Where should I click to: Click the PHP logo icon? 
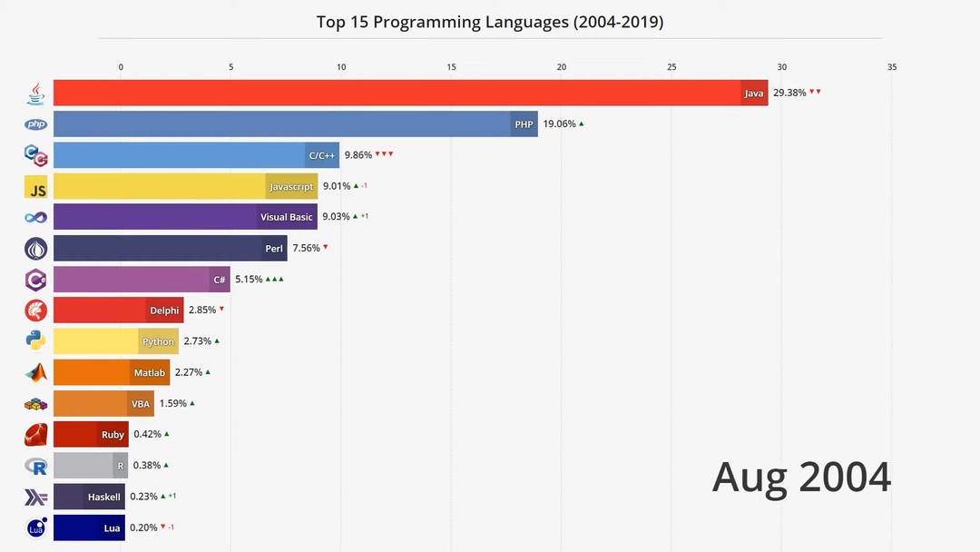click(x=35, y=124)
